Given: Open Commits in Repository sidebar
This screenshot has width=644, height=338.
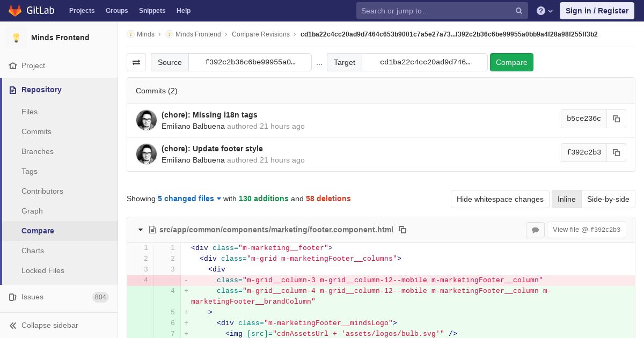Looking at the screenshot, I should point(36,131).
